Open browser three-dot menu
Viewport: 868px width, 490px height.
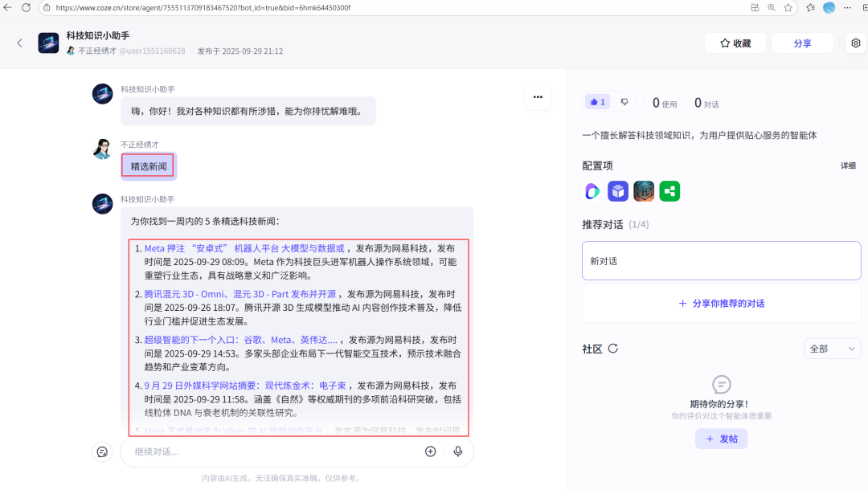click(x=848, y=8)
